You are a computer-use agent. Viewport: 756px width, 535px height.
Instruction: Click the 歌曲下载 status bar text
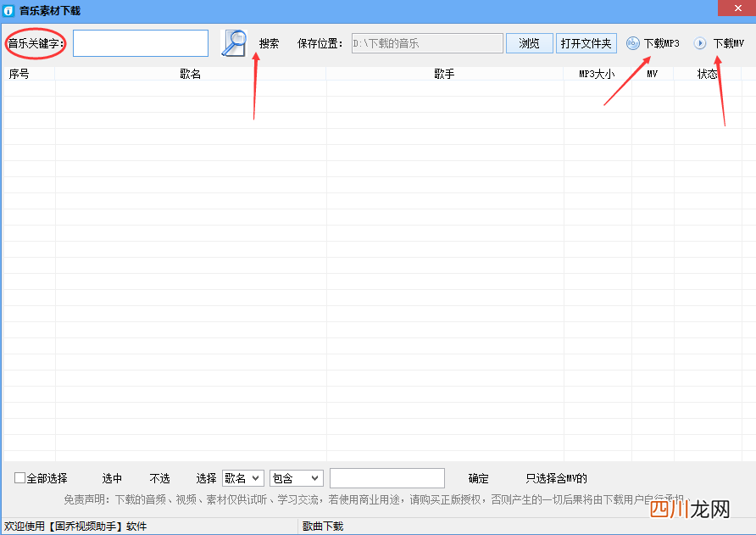pos(323,527)
